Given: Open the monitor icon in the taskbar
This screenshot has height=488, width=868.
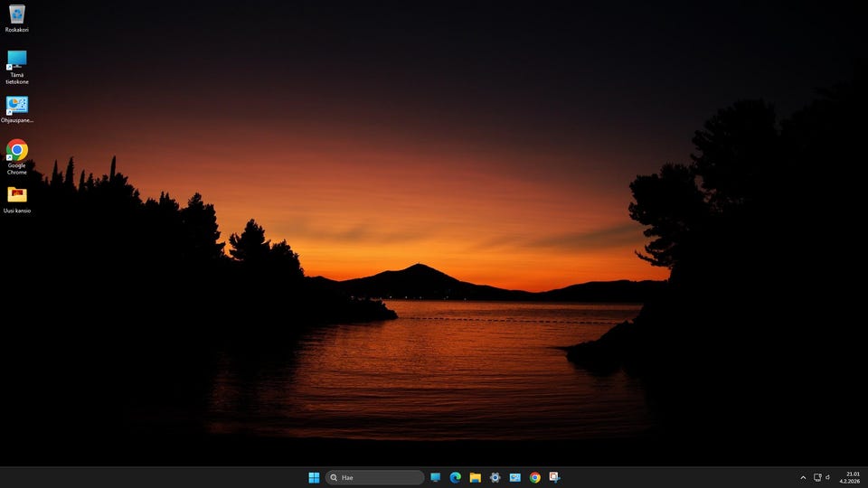Looking at the screenshot, I should [x=435, y=477].
